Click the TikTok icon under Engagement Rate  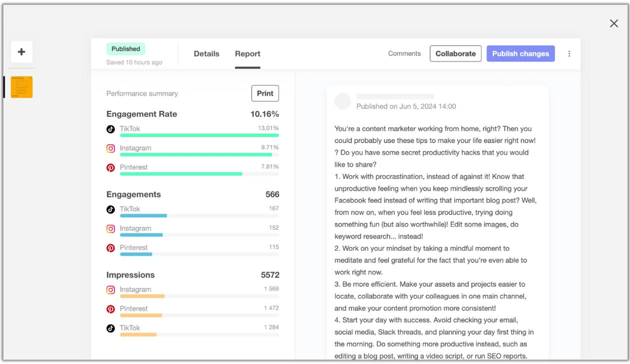111,129
